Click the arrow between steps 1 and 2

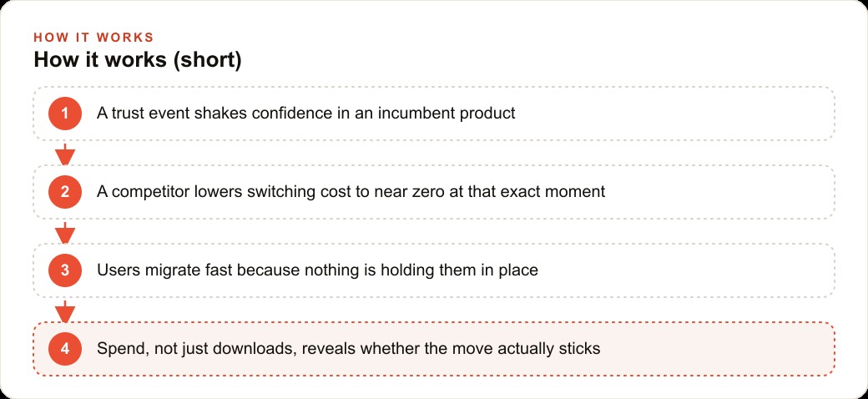pyautogui.click(x=65, y=154)
